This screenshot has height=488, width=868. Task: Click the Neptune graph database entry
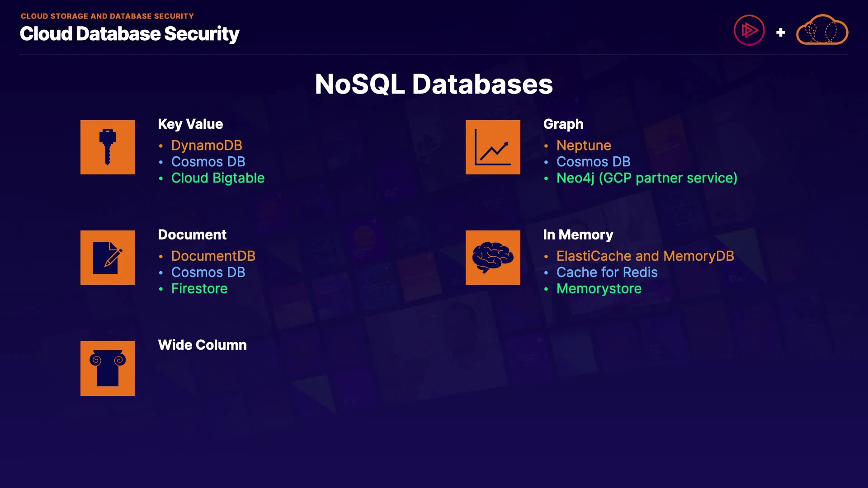point(584,145)
